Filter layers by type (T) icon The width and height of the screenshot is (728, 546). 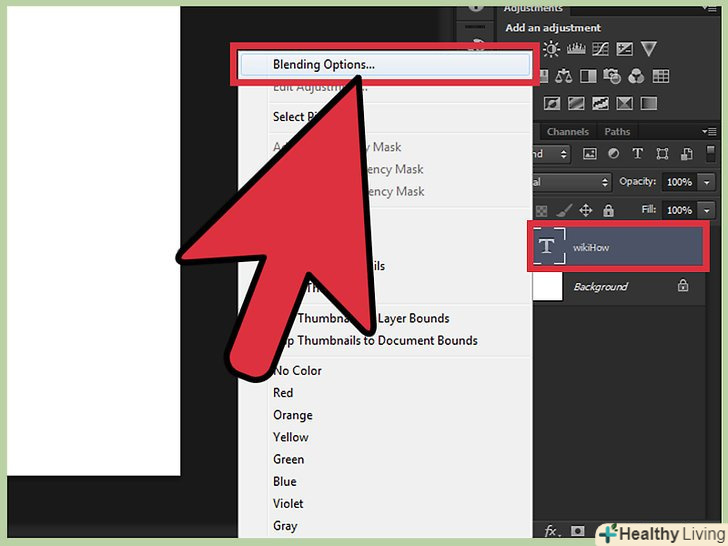point(636,154)
